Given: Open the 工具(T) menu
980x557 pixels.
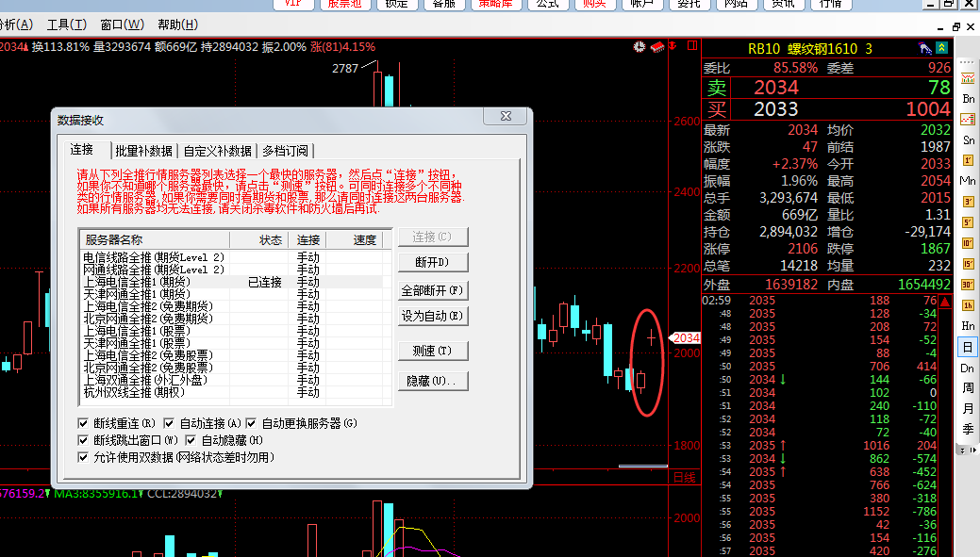Looking at the screenshot, I should (65, 25).
